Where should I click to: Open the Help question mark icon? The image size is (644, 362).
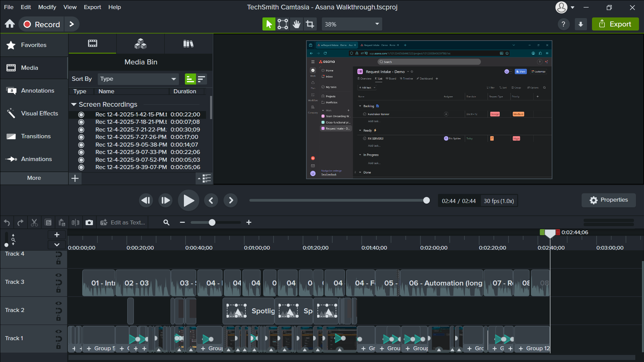point(563,24)
